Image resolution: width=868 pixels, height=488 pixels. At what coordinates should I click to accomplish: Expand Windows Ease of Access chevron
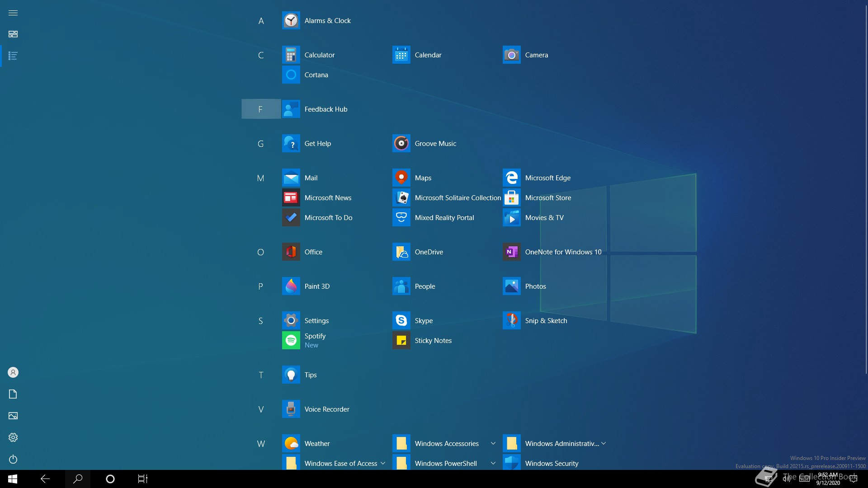click(x=382, y=464)
